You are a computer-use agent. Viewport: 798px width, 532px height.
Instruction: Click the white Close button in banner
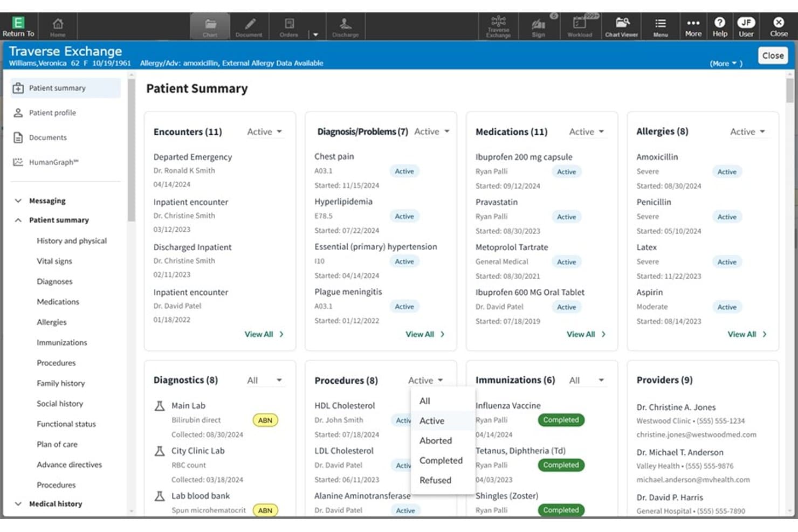(x=773, y=56)
